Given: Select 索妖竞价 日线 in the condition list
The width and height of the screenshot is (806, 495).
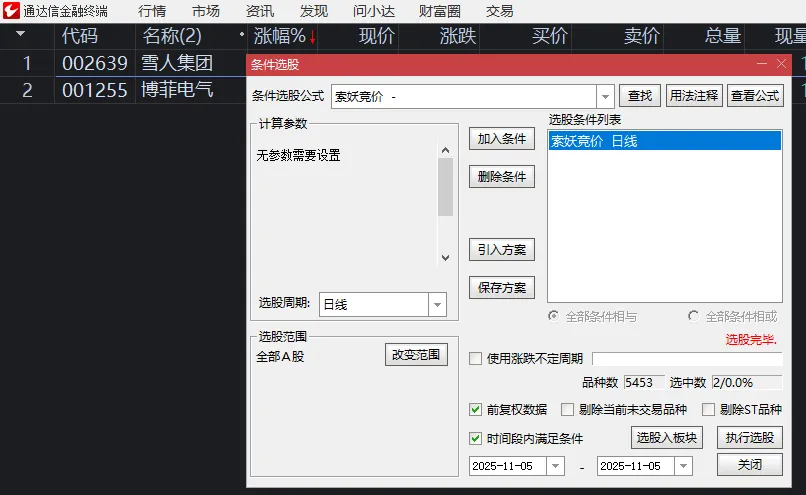Looking at the screenshot, I should (664, 141).
